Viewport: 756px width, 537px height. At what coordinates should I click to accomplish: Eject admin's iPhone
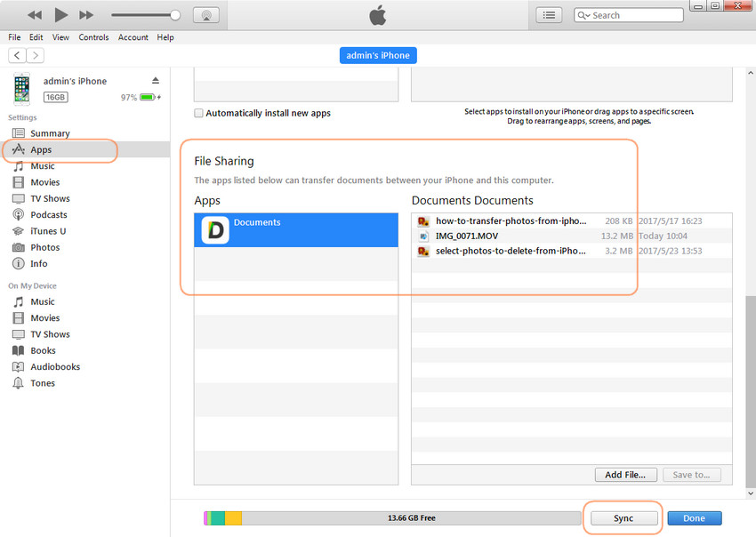[156, 81]
